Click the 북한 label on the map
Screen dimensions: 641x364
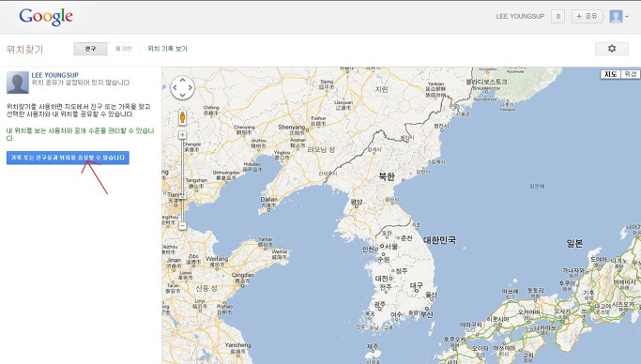pos(387,176)
